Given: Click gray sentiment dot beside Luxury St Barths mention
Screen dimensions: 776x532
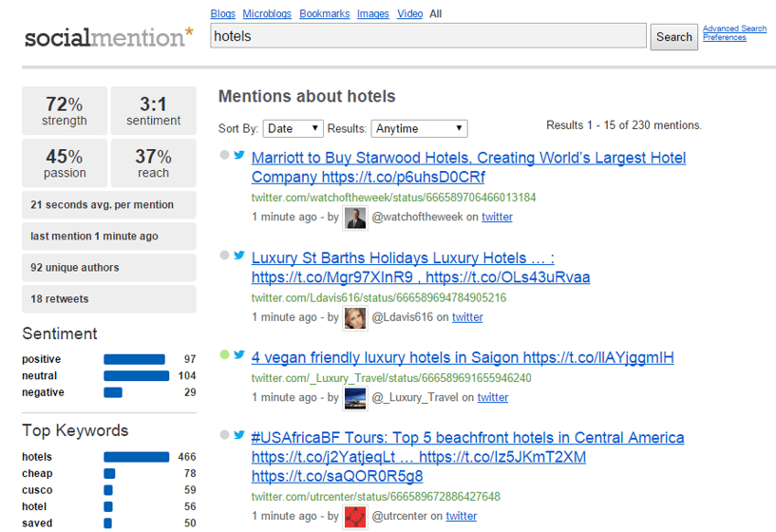Looking at the screenshot, I should click(x=224, y=255).
